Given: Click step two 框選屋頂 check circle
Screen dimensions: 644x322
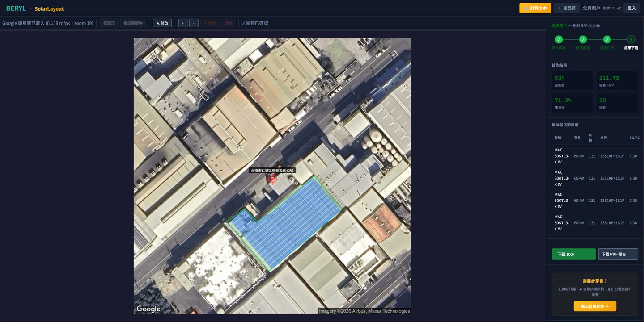Looking at the screenshot, I should (x=583, y=39).
